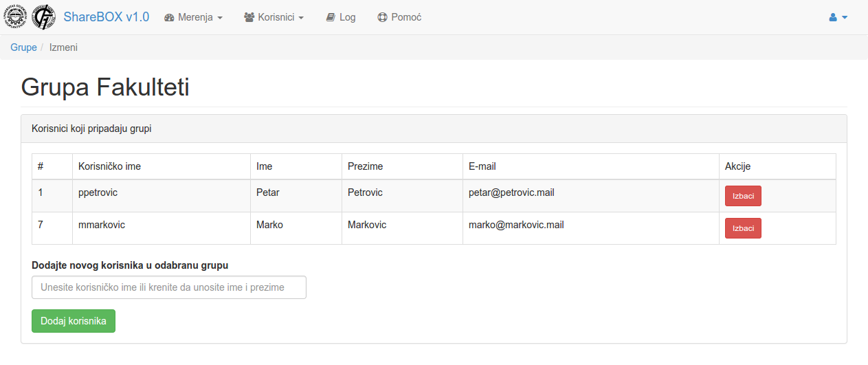Viewport: 868px width, 365px height.
Task: Click the Pomoć lifebuoy icon
Action: (383, 18)
